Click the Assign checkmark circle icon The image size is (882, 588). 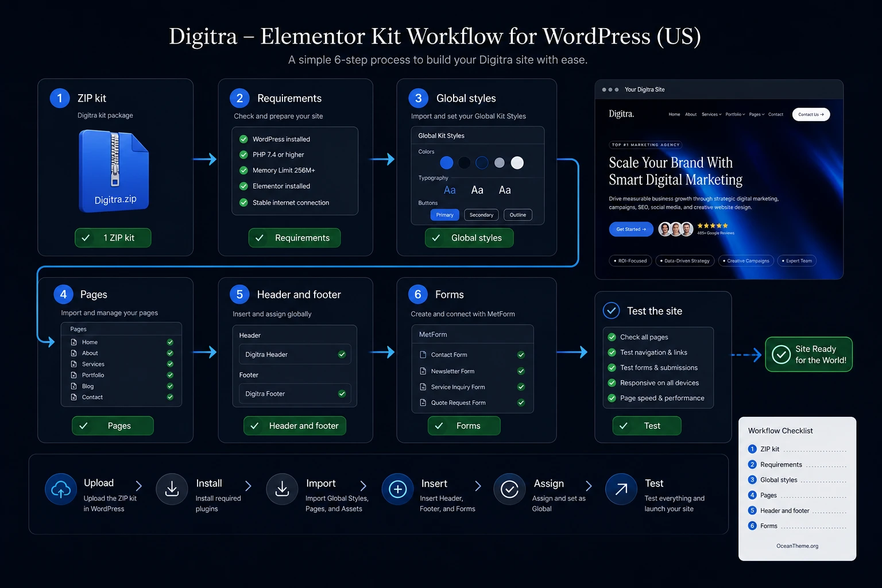point(509,489)
